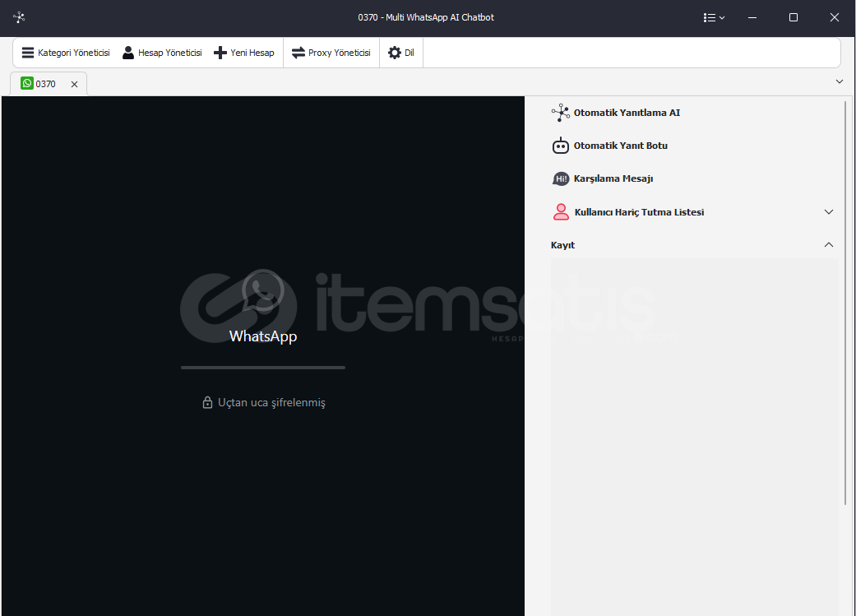Click the "WhatsApp" loading screen label
856x616 pixels.
(x=263, y=336)
